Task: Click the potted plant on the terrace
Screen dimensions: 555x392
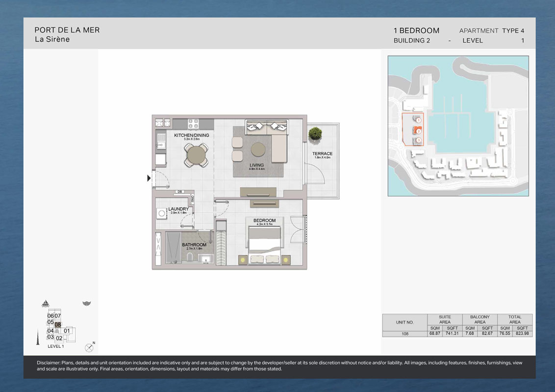Action: [x=315, y=133]
